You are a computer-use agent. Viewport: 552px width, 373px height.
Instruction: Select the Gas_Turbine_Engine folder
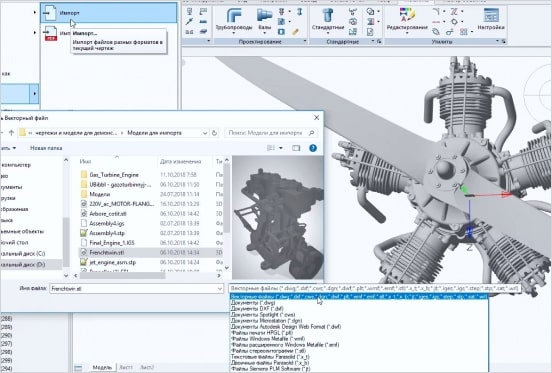114,175
